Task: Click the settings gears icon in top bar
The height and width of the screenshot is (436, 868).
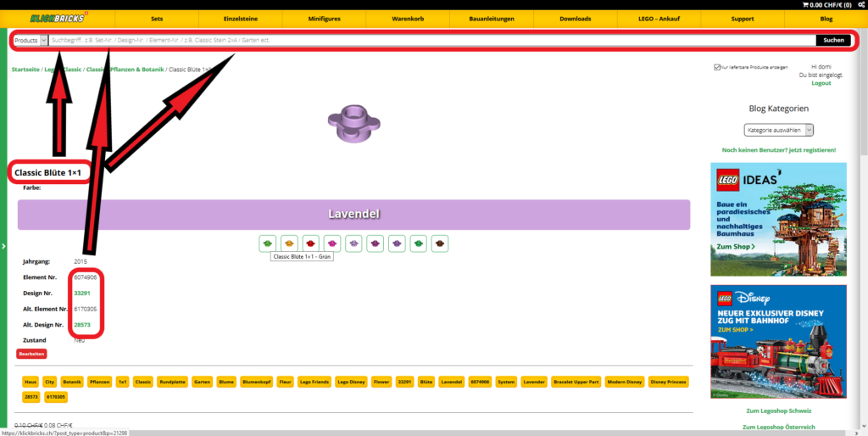Action: 861,5
